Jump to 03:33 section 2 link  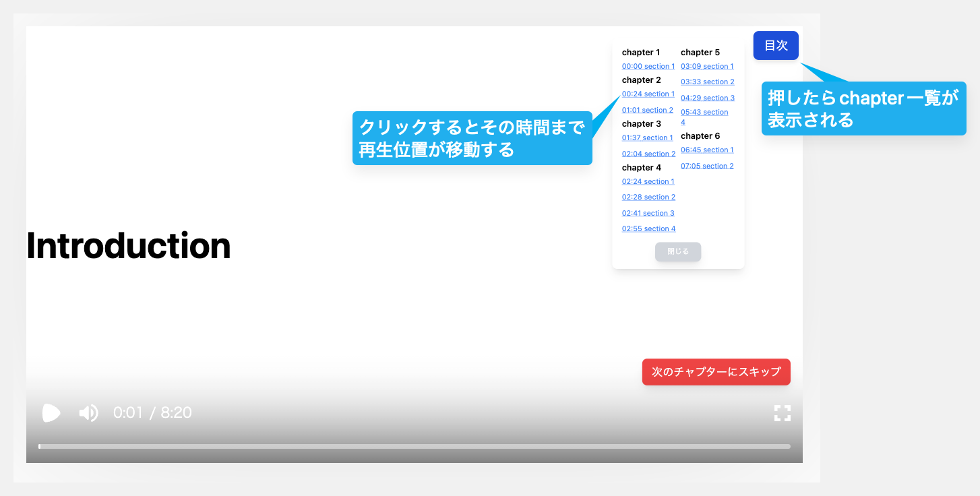point(708,82)
